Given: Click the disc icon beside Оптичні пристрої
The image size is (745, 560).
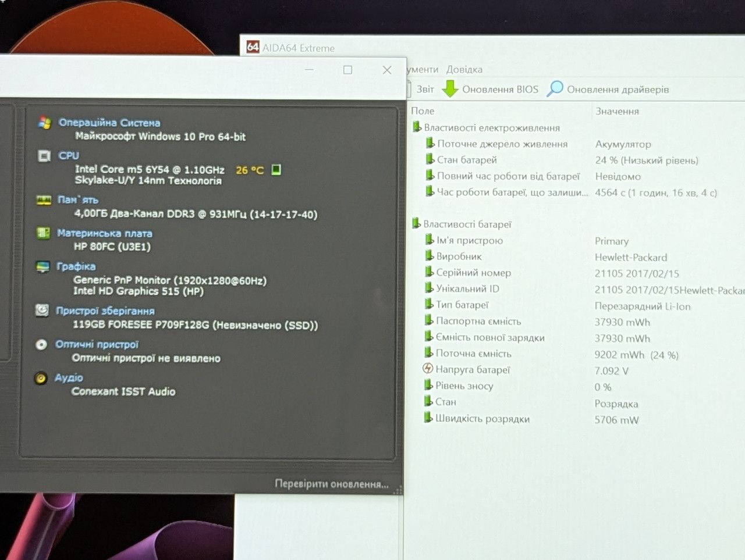Looking at the screenshot, I should tap(41, 344).
